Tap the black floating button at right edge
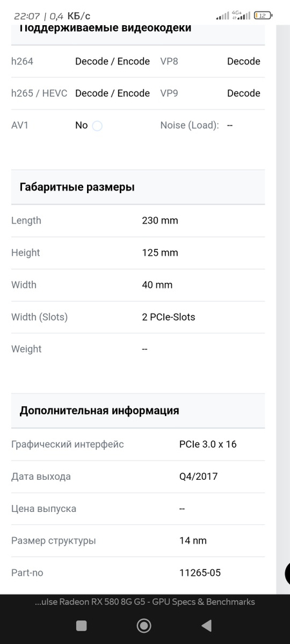Screen dimensions: 290x644 coord(287,573)
